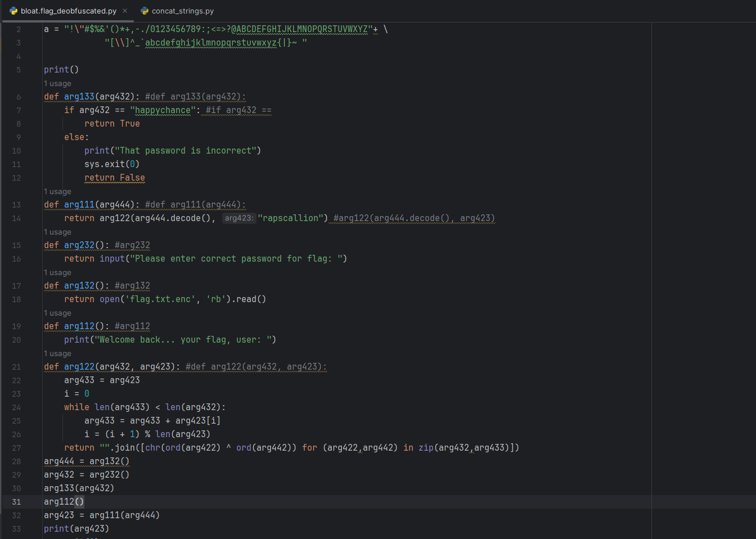The image size is (756, 539).
Task: Click line number 21 in the gutter
Action: pyautogui.click(x=16, y=367)
